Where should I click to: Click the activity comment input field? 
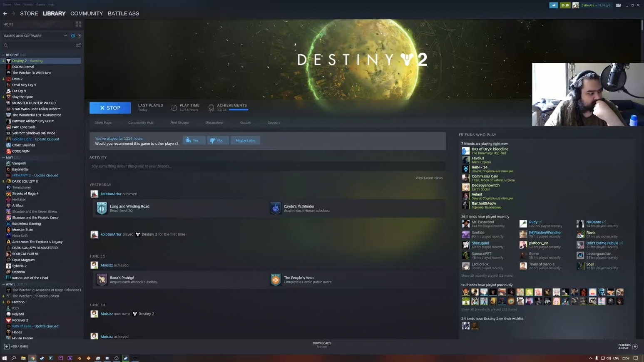click(267, 166)
